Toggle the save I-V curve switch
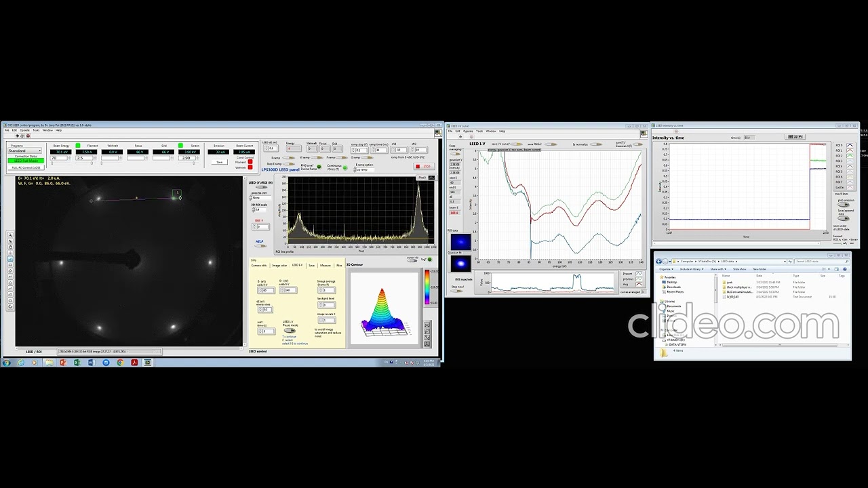Viewport: 868px width, 488px height. (517, 144)
